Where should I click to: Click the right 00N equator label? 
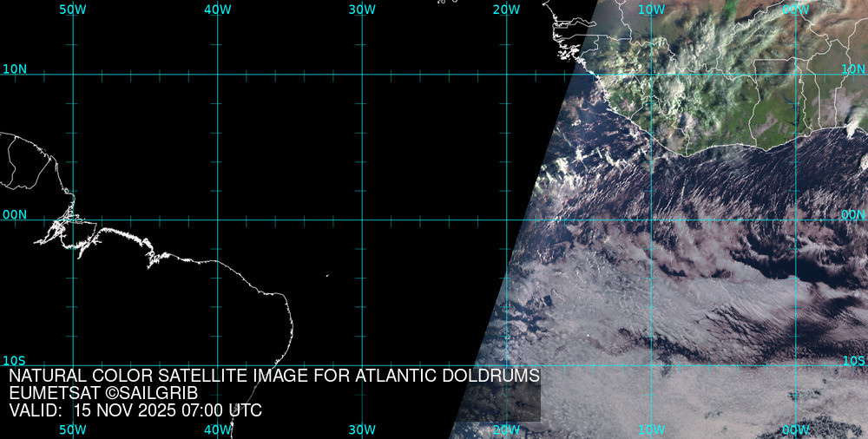[x=853, y=214]
